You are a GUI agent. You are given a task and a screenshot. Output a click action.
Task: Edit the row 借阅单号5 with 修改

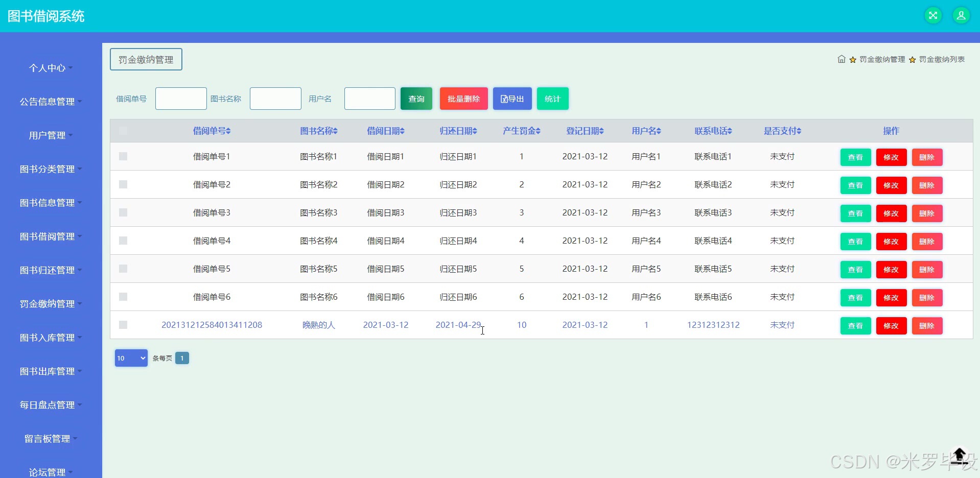(x=891, y=270)
